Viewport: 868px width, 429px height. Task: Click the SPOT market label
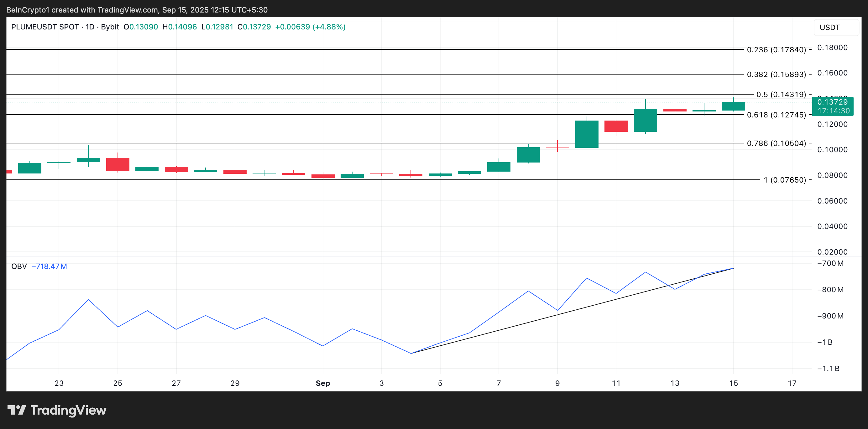click(69, 27)
